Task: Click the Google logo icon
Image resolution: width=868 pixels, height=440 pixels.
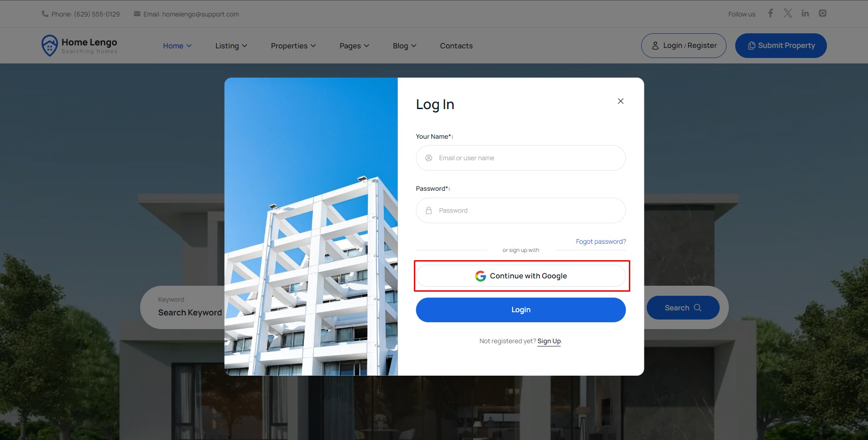Action: coord(481,276)
